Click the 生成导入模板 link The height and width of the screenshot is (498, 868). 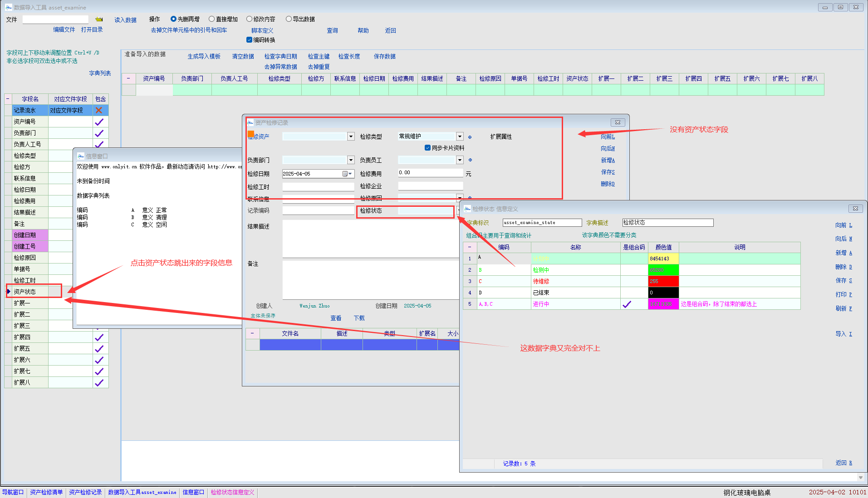pyautogui.click(x=204, y=56)
